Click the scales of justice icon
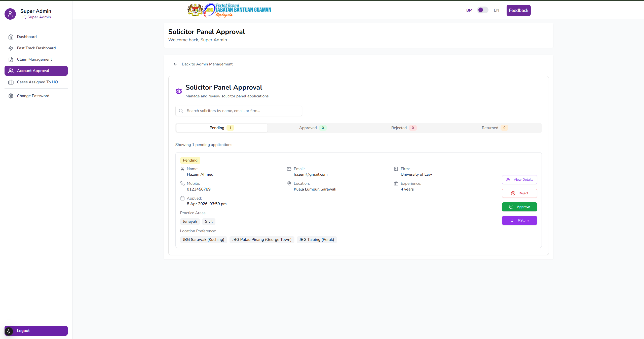The height and width of the screenshot is (339, 644). 179,91
